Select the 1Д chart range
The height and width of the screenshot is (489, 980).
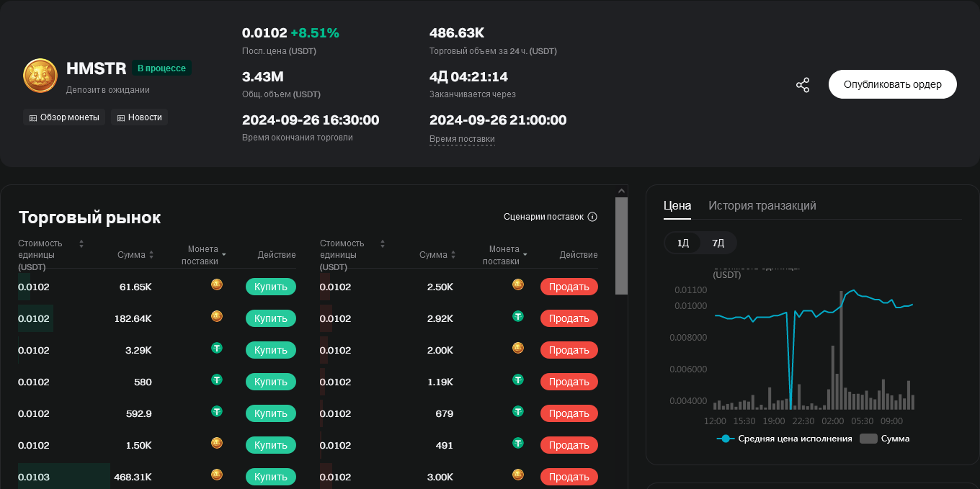pyautogui.click(x=682, y=243)
